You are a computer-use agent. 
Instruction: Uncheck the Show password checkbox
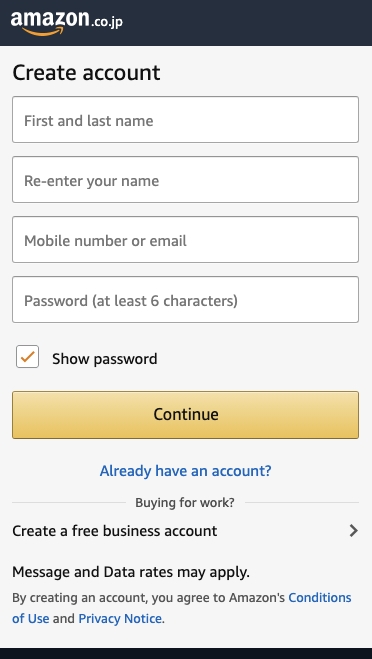click(27, 357)
